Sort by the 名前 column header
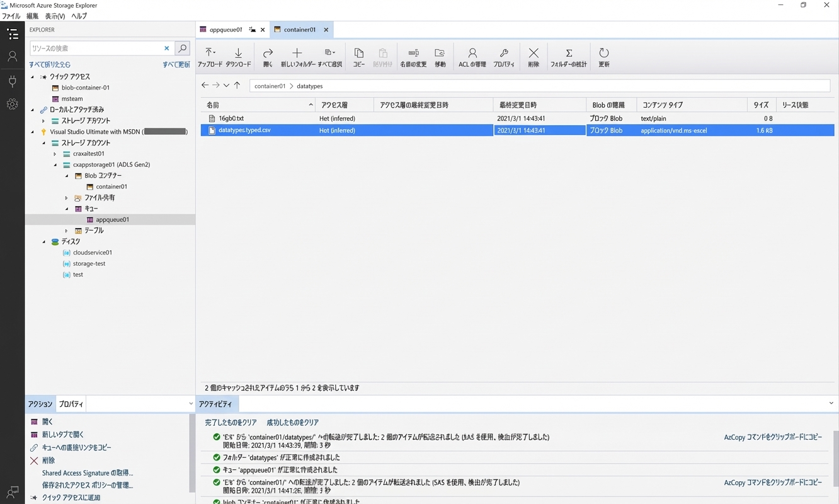This screenshot has width=839, height=504. point(258,105)
